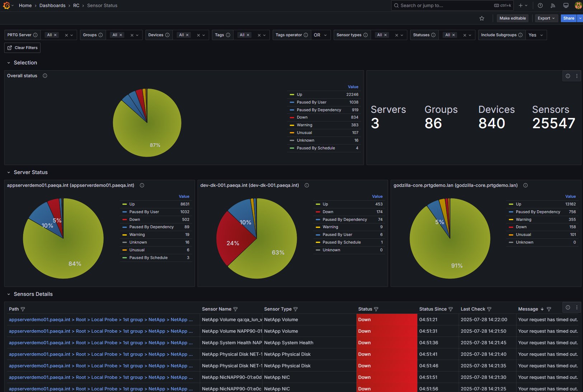Click the news feed icon in the top bar
The height and width of the screenshot is (392, 583).
click(553, 5)
